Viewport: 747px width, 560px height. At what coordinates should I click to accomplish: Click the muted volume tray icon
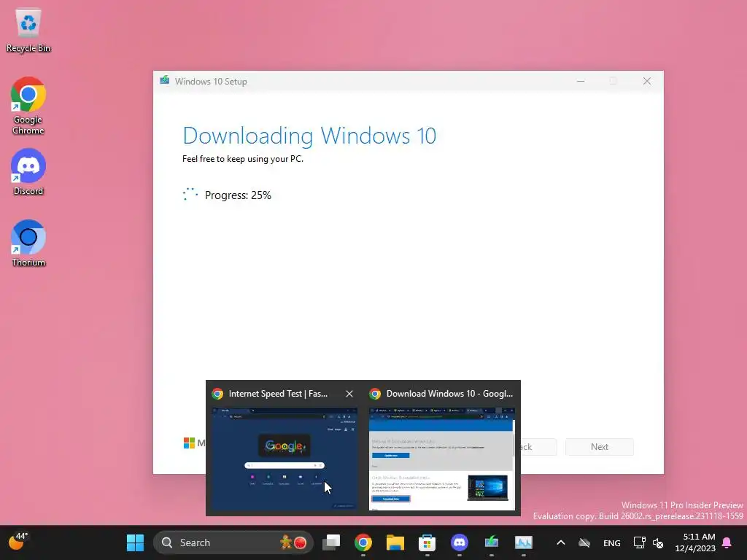tap(658, 542)
